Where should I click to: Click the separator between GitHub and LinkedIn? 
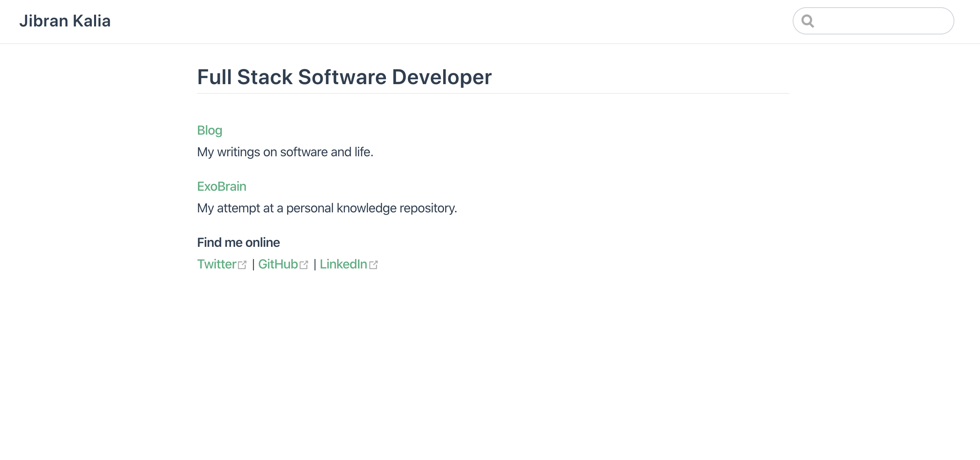pyautogui.click(x=315, y=264)
